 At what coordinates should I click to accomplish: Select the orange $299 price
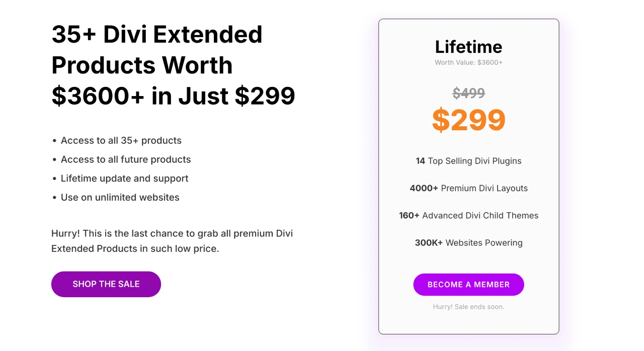click(468, 120)
